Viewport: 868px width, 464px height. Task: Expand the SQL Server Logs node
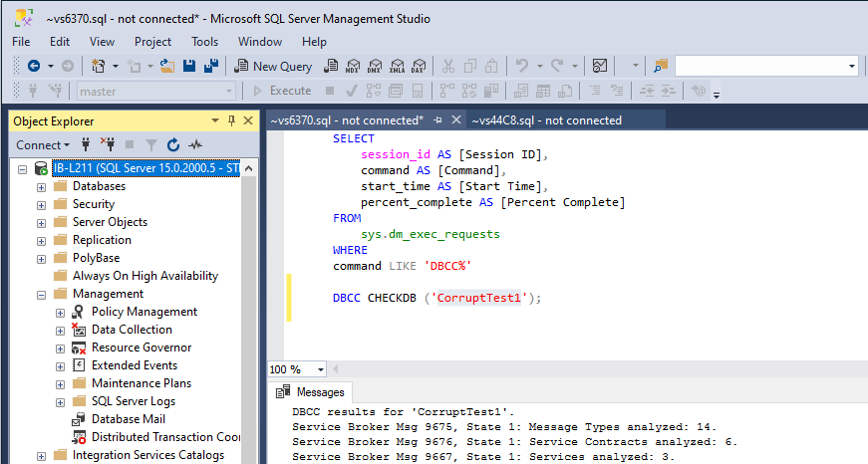[60, 402]
